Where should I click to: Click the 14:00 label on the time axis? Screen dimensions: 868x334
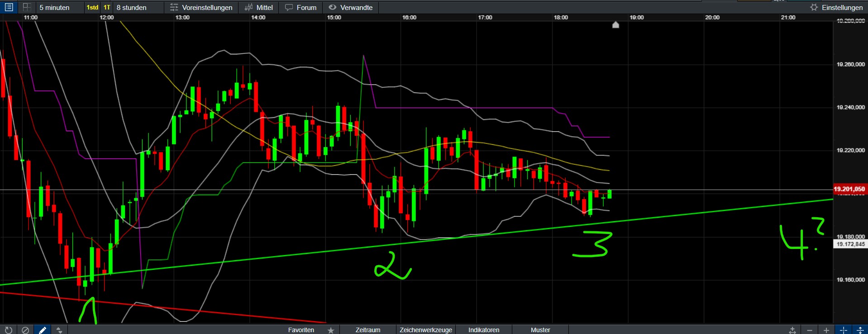(258, 17)
